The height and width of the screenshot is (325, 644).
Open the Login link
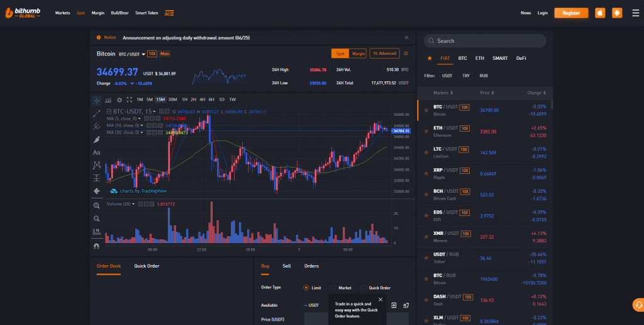pos(543,13)
